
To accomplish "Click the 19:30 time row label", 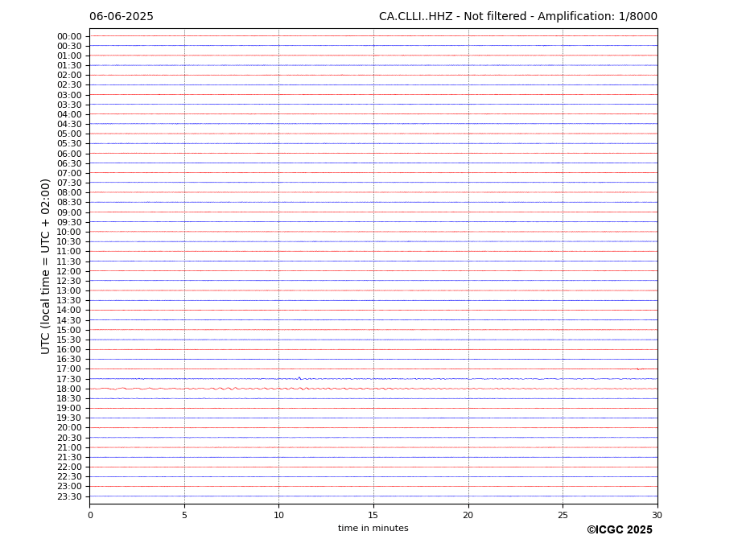I will point(69,418).
